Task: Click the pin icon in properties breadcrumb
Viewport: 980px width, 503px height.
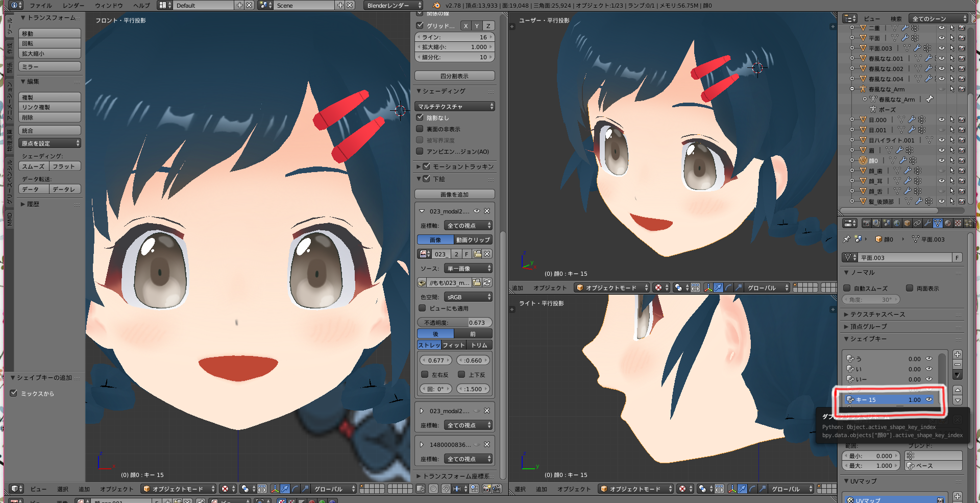Action: point(847,239)
